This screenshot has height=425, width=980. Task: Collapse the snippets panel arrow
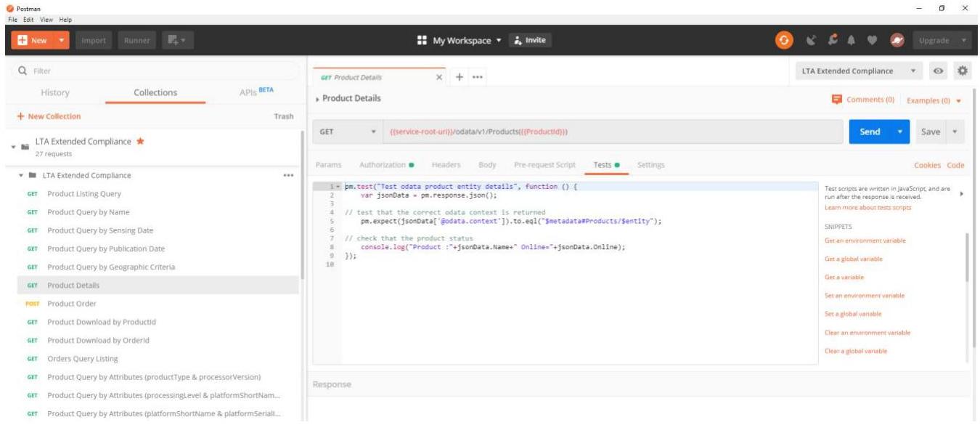(x=962, y=194)
